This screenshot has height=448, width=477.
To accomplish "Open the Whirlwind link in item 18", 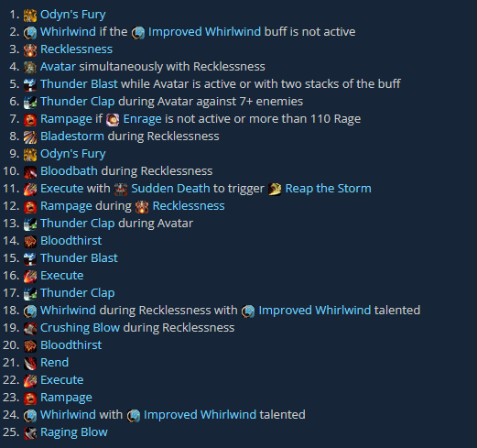I will click(68, 311).
